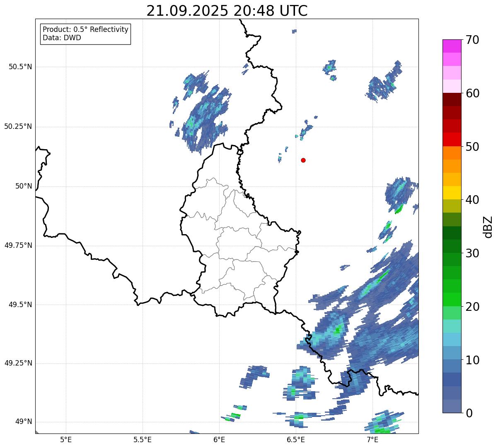Pick the magenta swatch at top of colorbar

(452, 46)
